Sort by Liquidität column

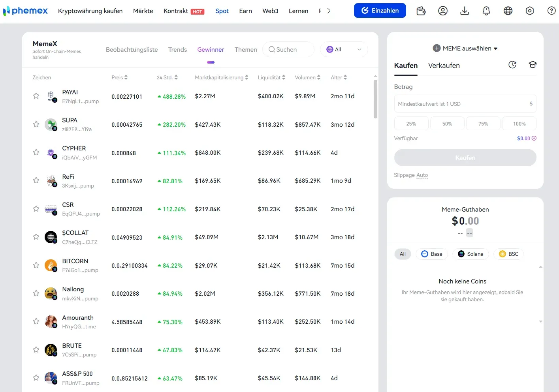click(271, 77)
